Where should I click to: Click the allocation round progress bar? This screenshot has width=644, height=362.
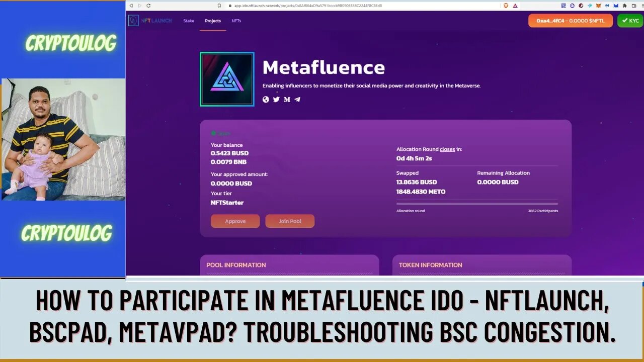coord(477,204)
